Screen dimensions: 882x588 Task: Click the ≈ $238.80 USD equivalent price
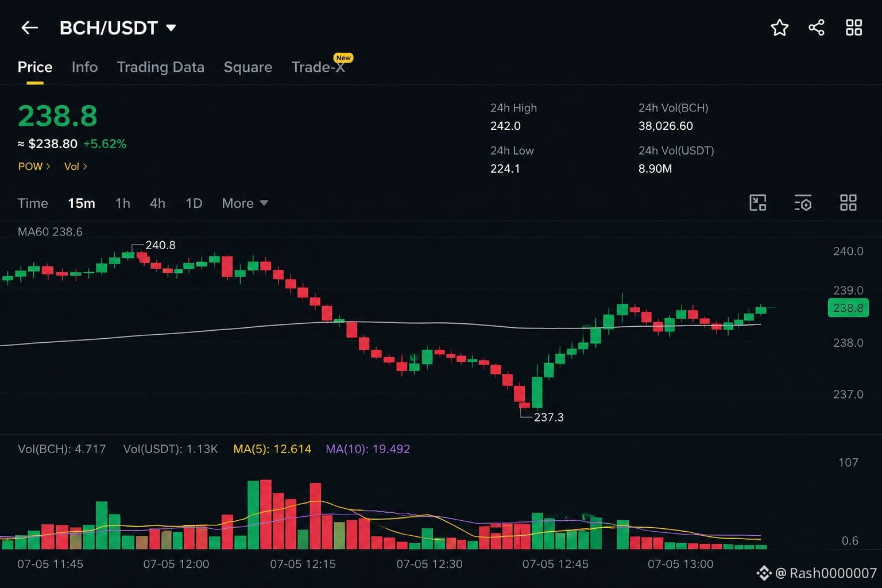pos(48,144)
